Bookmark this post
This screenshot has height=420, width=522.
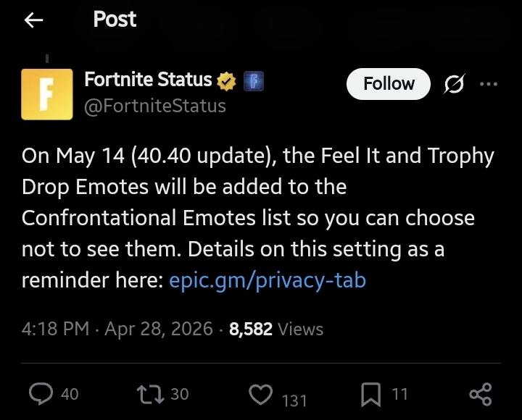click(370, 395)
